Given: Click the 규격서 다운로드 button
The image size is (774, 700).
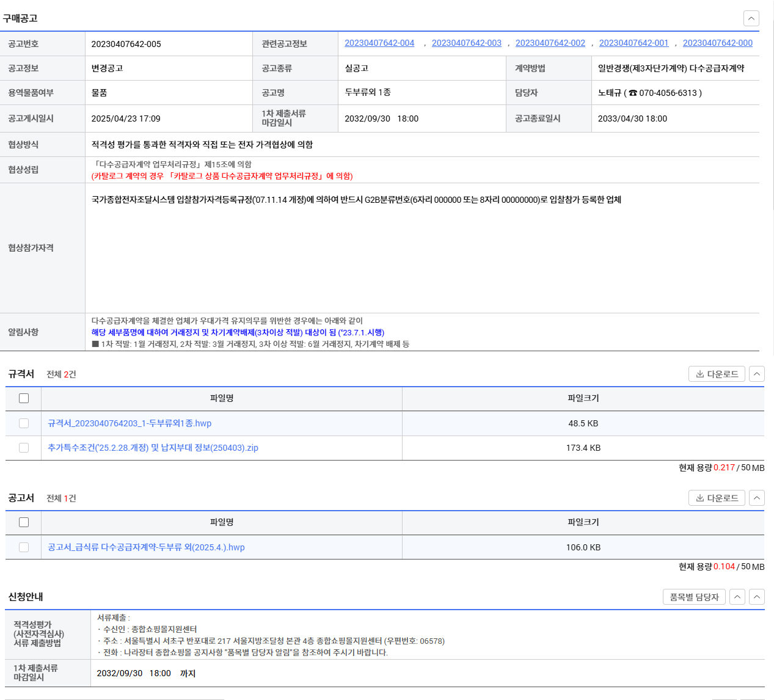Looking at the screenshot, I should [x=717, y=374].
